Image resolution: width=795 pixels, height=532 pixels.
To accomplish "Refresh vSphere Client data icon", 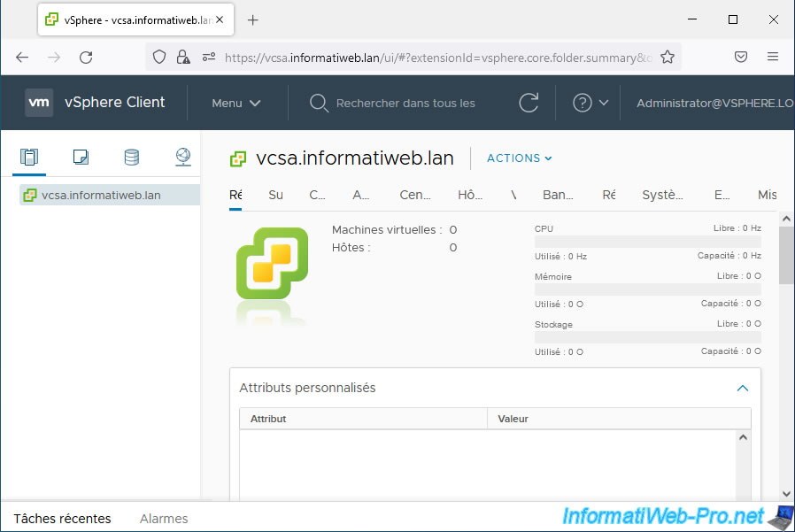I will coord(529,103).
